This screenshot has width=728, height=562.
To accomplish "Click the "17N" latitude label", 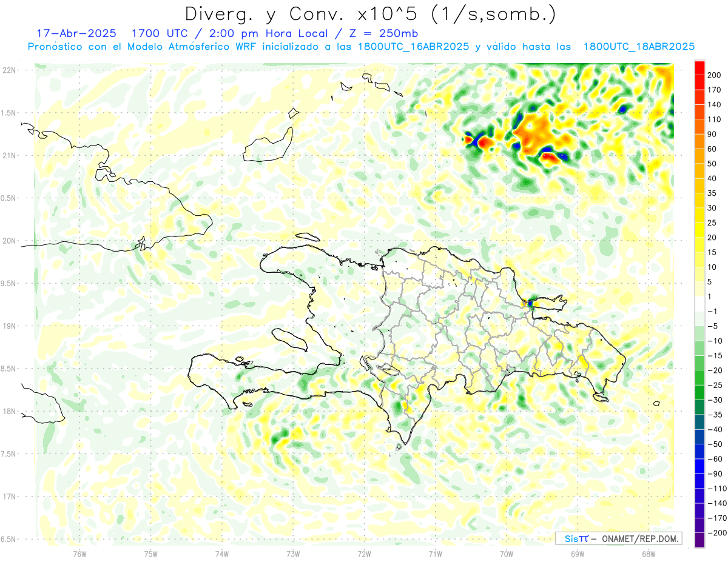I will pos(10,497).
